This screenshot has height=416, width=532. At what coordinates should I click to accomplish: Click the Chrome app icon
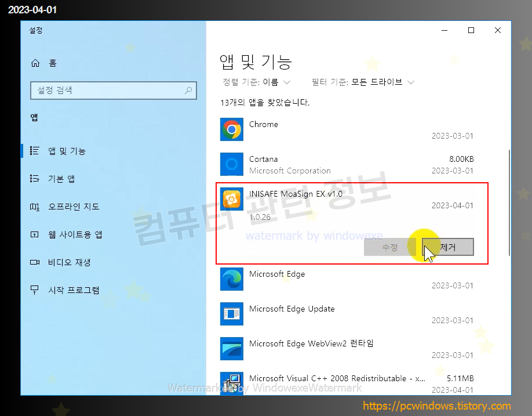(x=232, y=129)
